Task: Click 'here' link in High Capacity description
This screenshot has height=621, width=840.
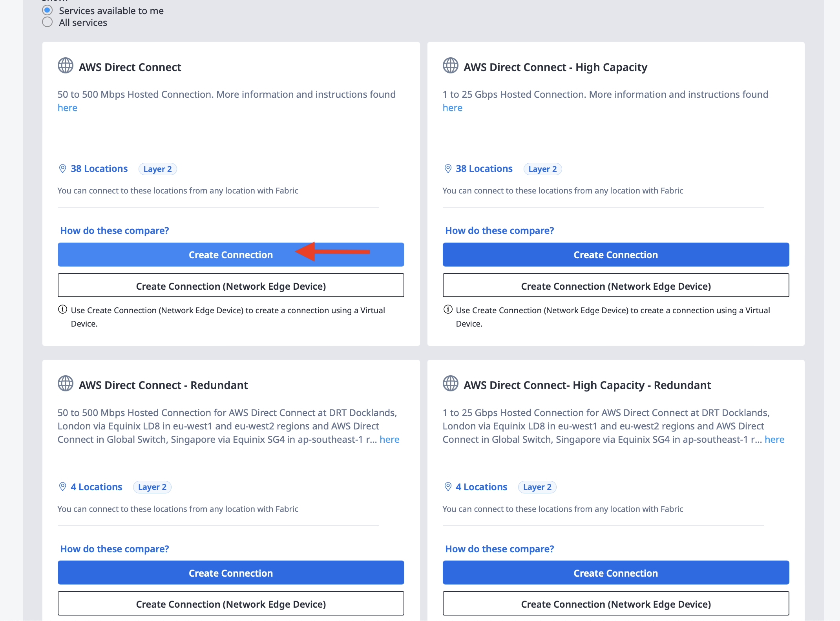Action: tap(453, 108)
